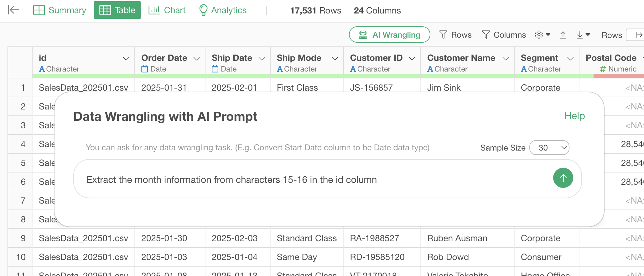Open the Summary view tab
This screenshot has height=276, width=644.
tap(60, 10)
